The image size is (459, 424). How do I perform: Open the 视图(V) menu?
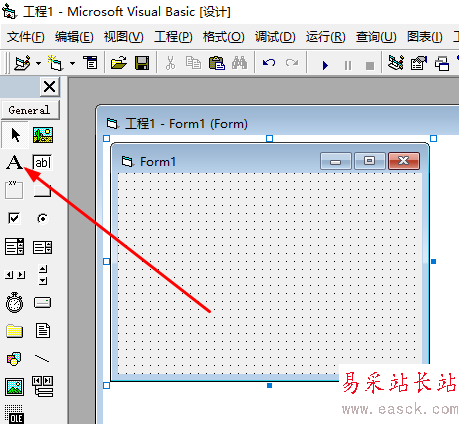pos(124,37)
